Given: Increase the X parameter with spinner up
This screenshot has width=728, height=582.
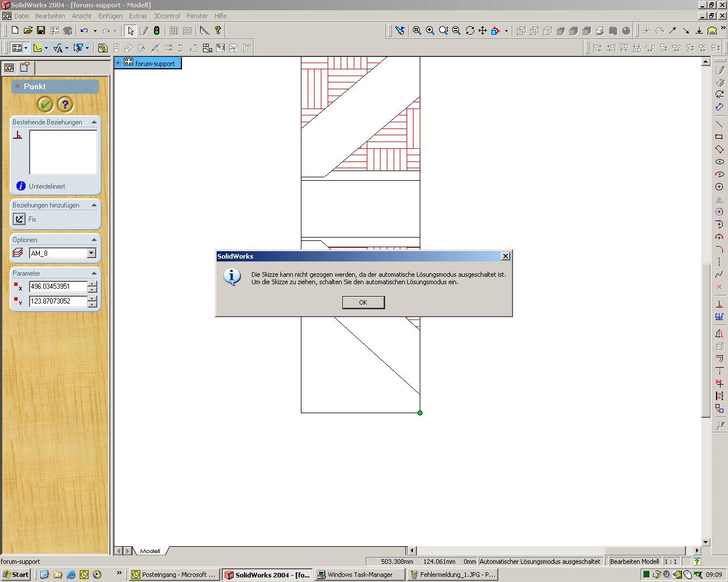Looking at the screenshot, I should [92, 284].
